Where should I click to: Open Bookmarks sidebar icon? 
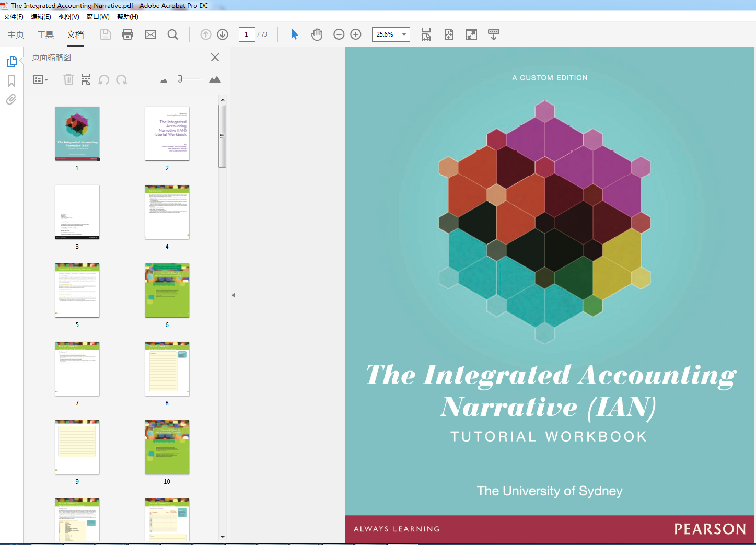point(11,81)
